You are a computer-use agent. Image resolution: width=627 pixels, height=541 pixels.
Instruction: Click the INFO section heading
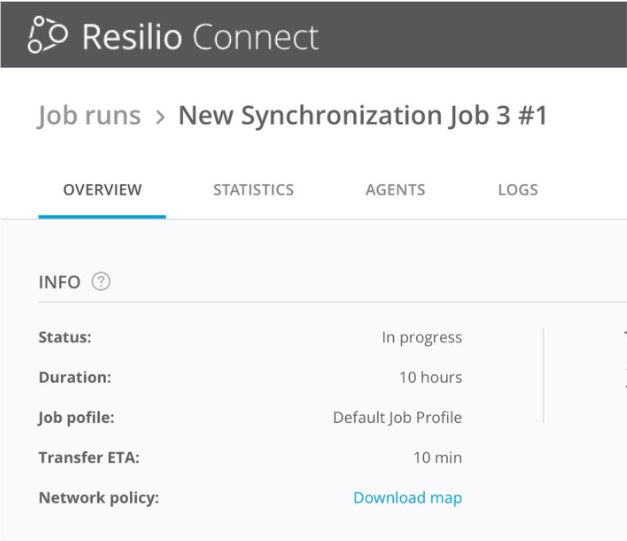click(59, 282)
